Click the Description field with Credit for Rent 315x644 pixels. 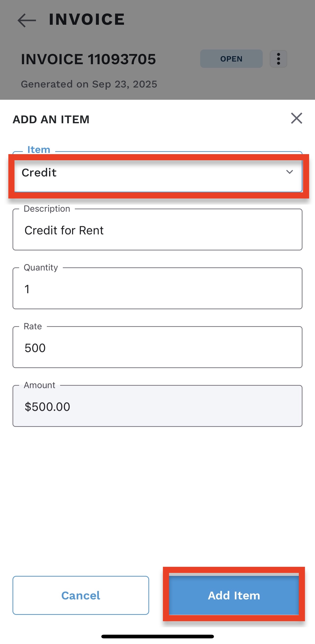[x=157, y=230]
